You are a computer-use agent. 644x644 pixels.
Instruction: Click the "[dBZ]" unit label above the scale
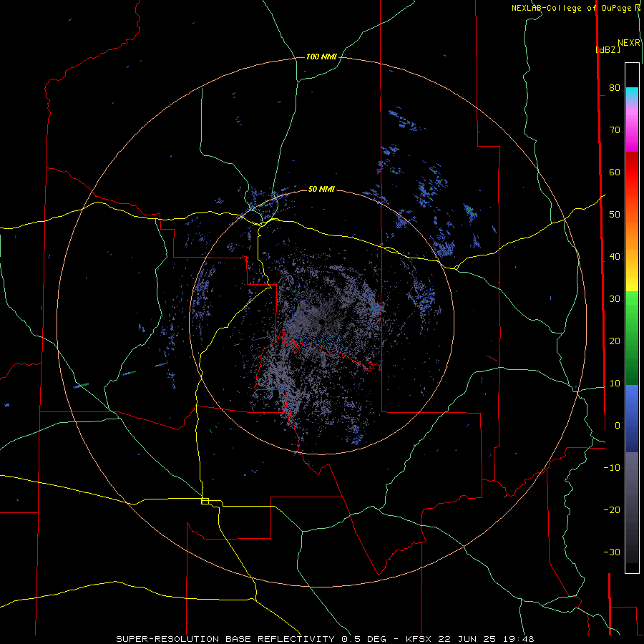608,49
